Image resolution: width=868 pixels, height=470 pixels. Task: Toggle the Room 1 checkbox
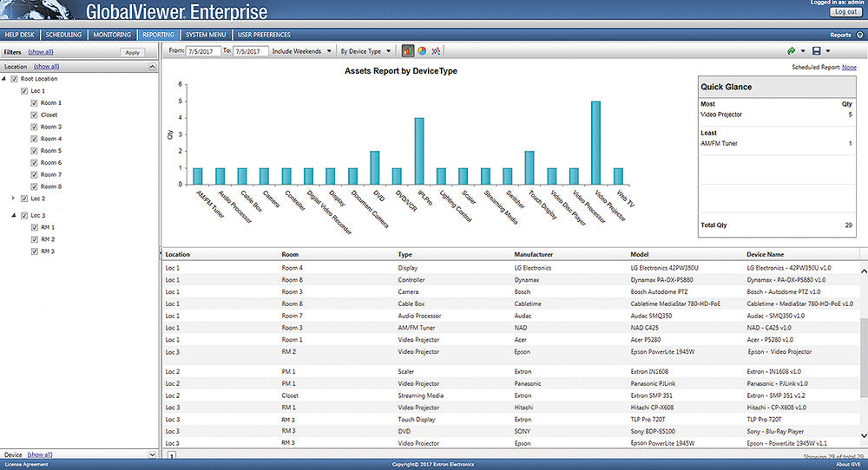tap(35, 103)
